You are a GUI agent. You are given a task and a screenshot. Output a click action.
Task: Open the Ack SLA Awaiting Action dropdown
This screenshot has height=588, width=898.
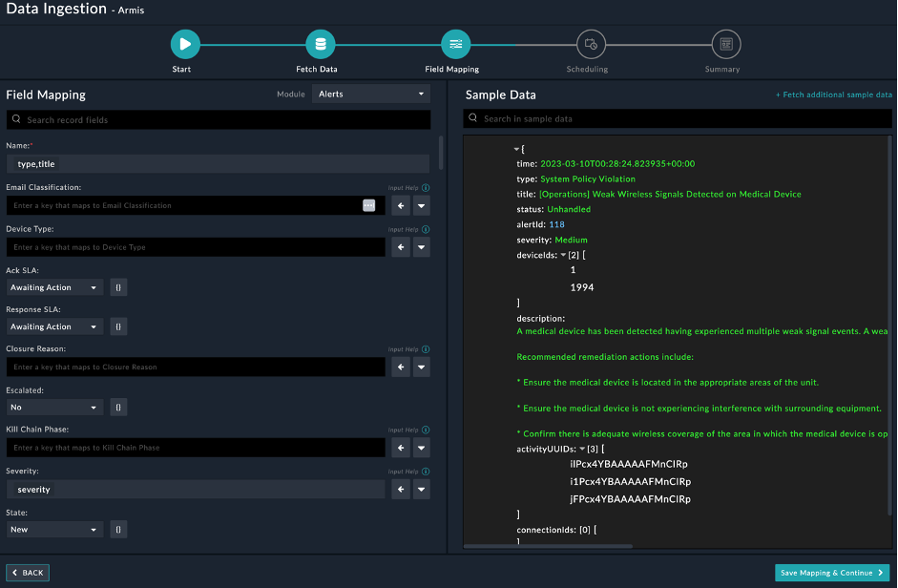[54, 287]
